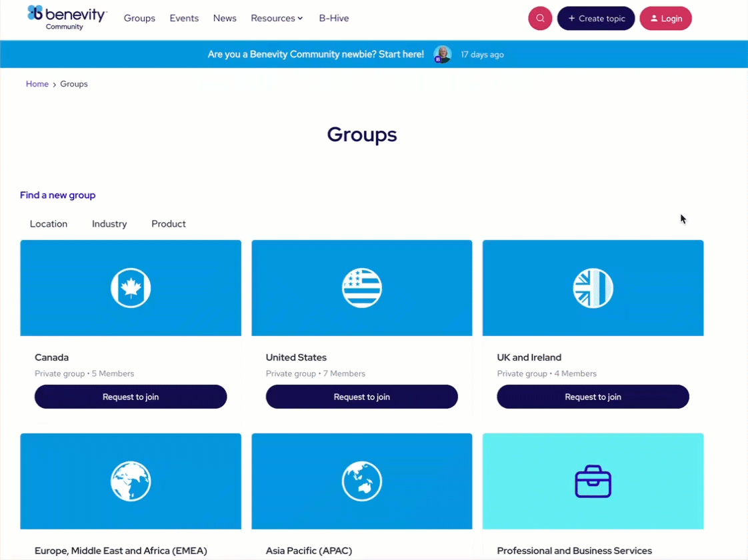Image resolution: width=748 pixels, height=560 pixels.
Task: Go to the News section
Action: point(225,18)
